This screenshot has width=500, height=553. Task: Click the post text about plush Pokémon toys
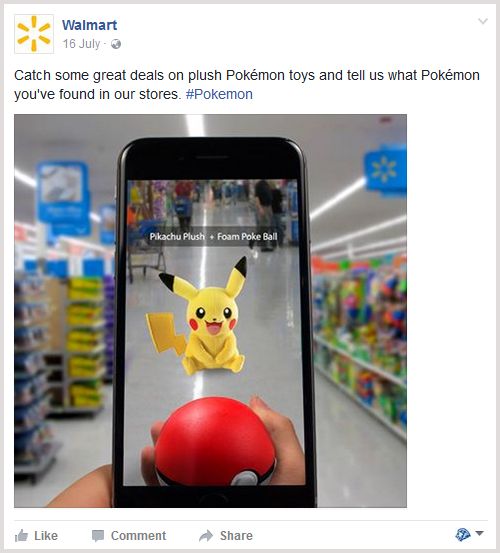(x=247, y=85)
